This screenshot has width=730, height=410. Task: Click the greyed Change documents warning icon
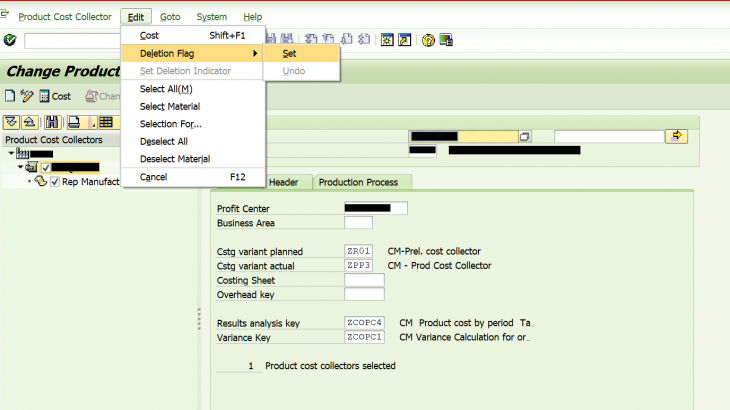coord(91,96)
